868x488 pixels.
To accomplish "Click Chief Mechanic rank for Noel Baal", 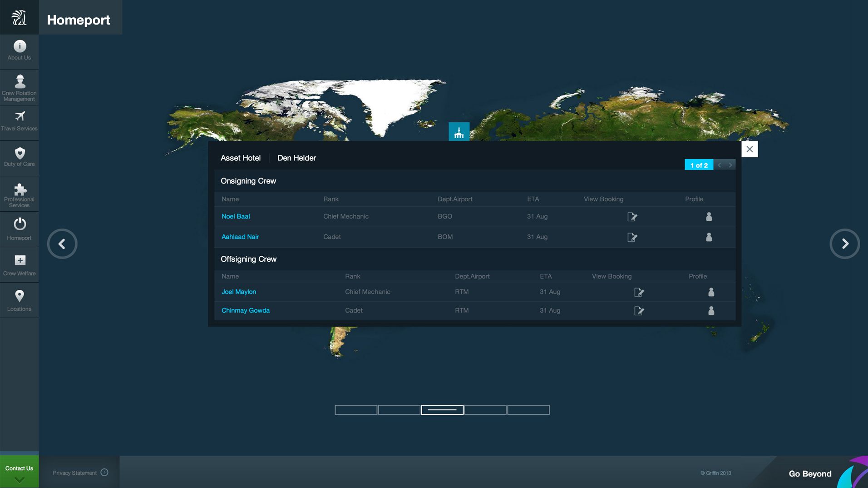I will (x=346, y=216).
